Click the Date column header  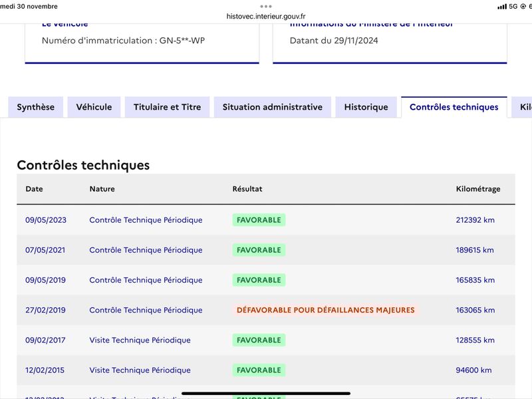tap(35, 189)
